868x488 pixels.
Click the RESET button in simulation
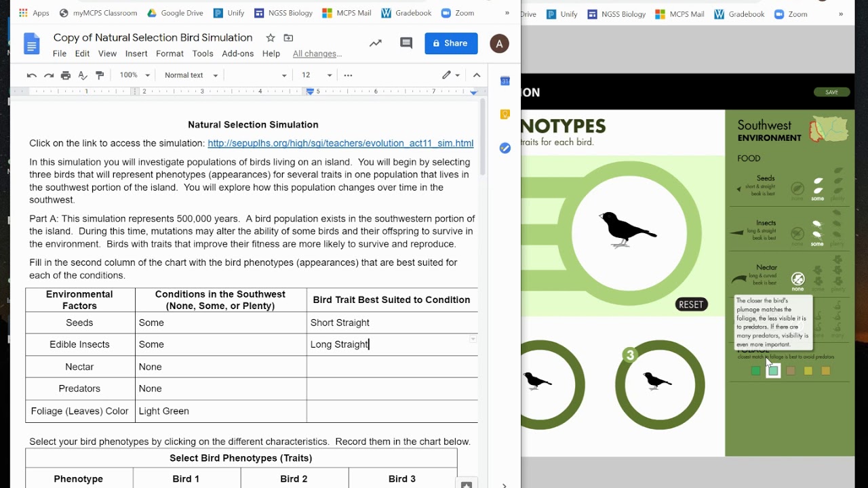691,304
